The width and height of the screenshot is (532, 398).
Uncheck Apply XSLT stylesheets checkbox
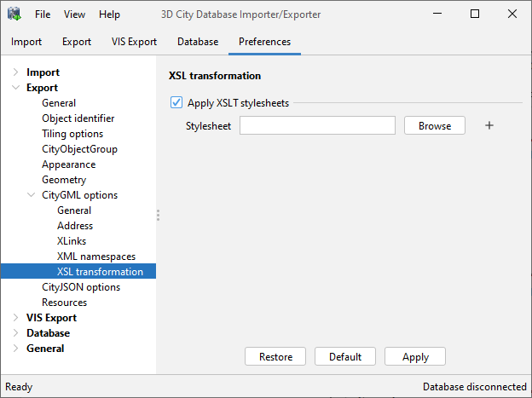pyautogui.click(x=176, y=102)
